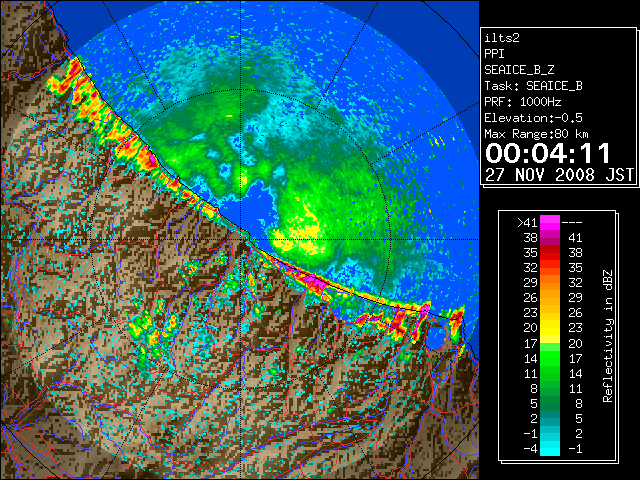Click the radar site name "ilts2"
The width and height of the screenshot is (640, 480).
pos(502,38)
